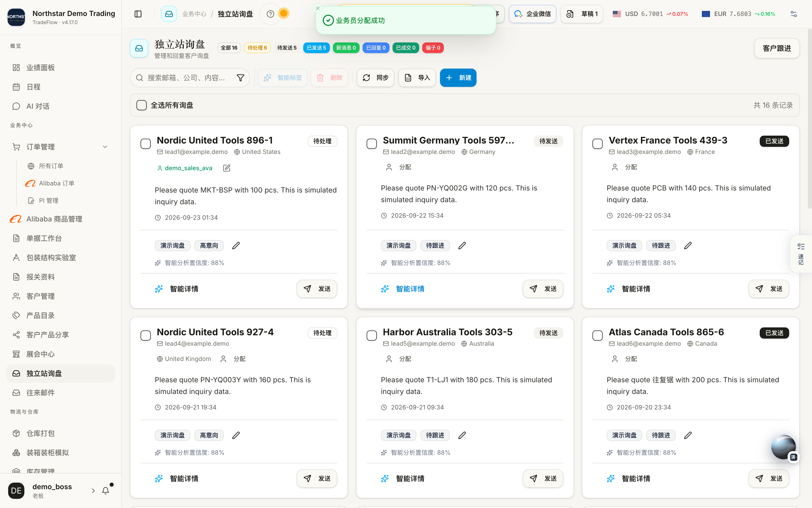The height and width of the screenshot is (508, 812).
Task: Click the orange status indicator dot
Action: pos(283,13)
